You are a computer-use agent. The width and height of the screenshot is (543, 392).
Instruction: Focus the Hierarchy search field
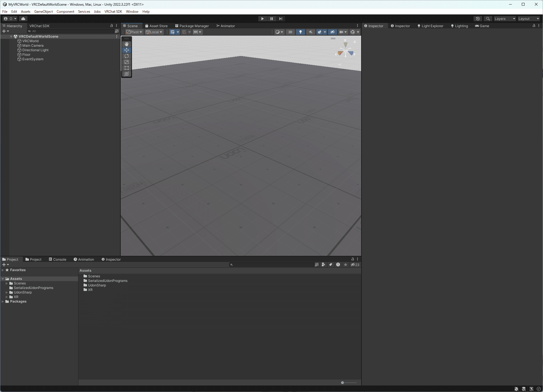coord(71,31)
